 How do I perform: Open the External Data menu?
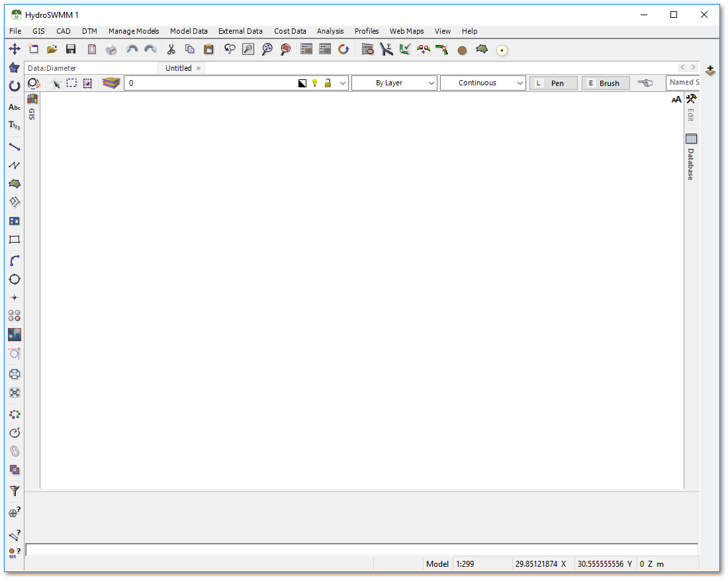pyautogui.click(x=240, y=31)
